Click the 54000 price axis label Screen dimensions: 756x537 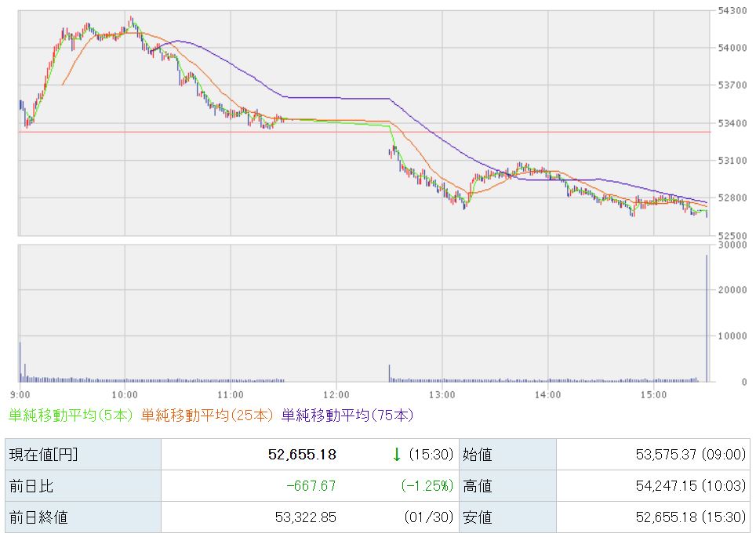click(x=732, y=48)
